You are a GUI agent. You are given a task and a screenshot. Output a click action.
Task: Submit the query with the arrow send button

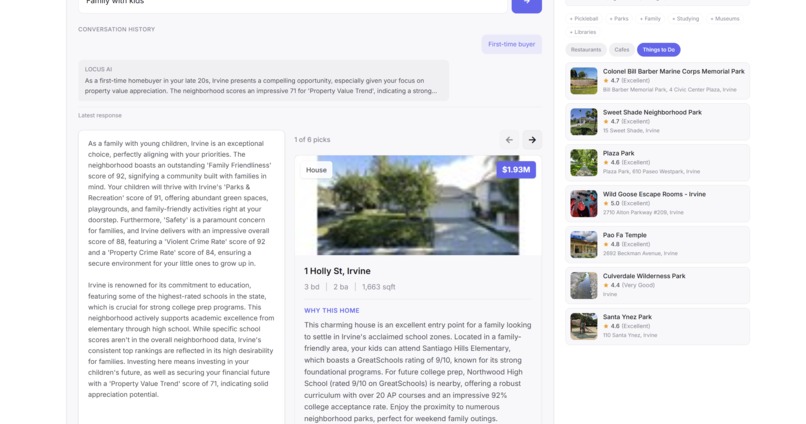(x=526, y=4)
